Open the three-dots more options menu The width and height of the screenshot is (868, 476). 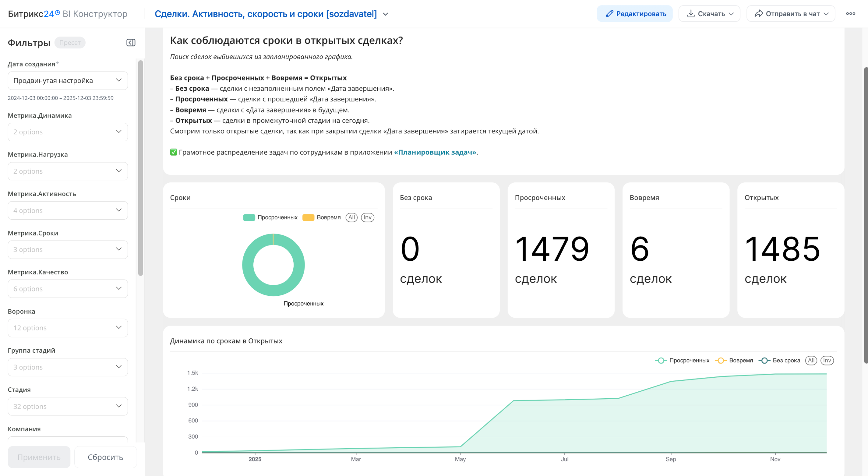point(850,14)
